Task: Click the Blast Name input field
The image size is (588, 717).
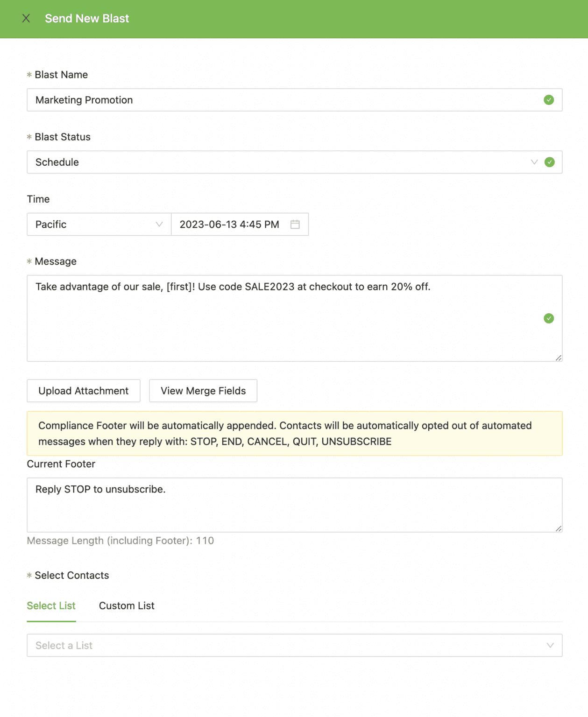Action: click(295, 100)
